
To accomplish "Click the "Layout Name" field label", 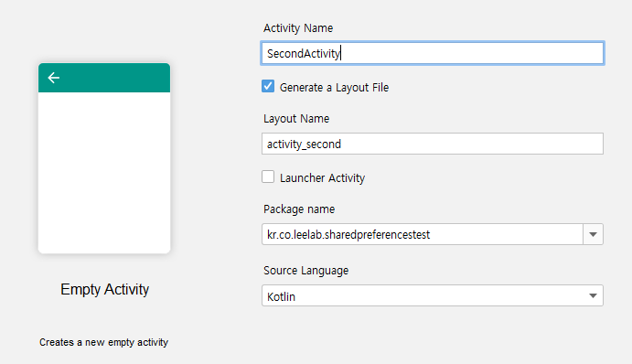I will pyautogui.click(x=296, y=119).
